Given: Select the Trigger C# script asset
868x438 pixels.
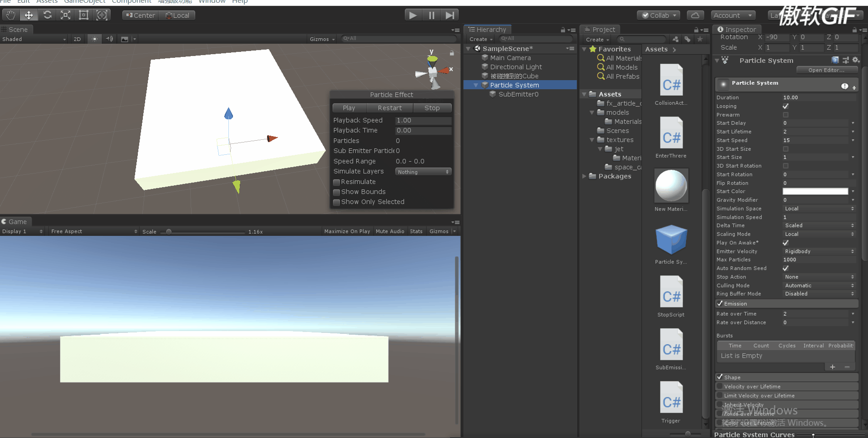Looking at the screenshot, I should pos(671,402).
